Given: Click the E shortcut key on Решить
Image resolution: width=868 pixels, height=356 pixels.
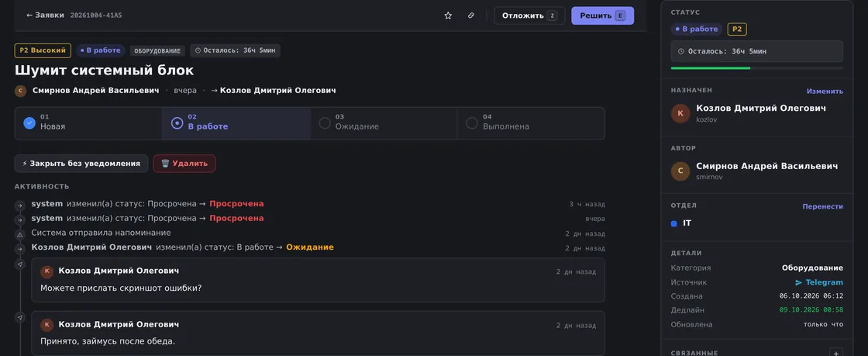Looking at the screenshot, I should click(620, 16).
